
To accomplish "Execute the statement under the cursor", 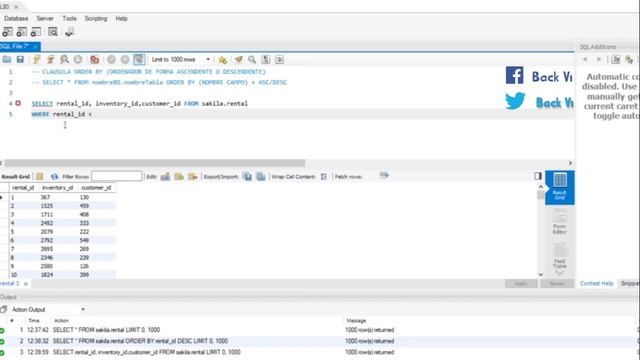I will [51, 60].
